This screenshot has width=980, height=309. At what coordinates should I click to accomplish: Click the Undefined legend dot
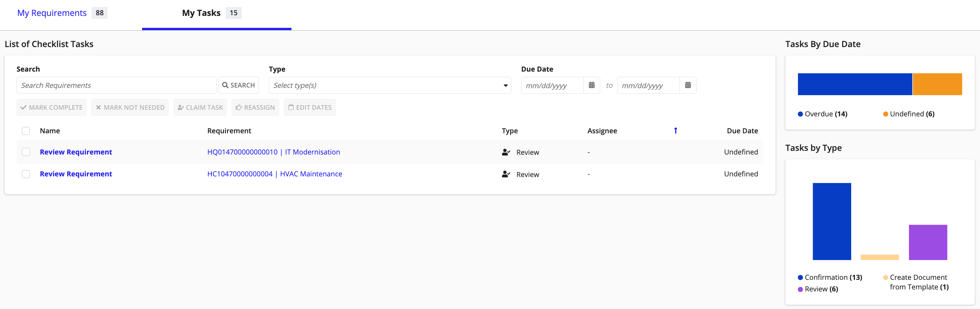885,114
